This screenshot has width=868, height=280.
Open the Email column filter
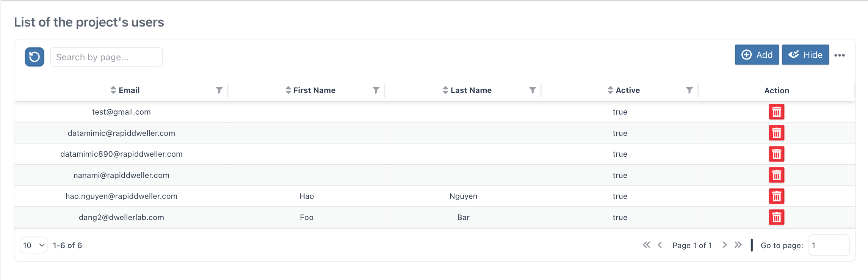219,90
